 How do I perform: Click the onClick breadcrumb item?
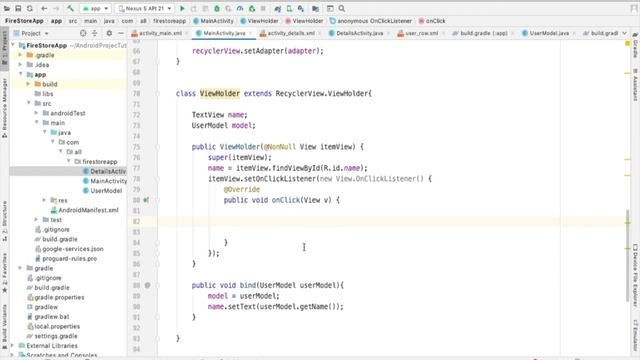[432, 21]
